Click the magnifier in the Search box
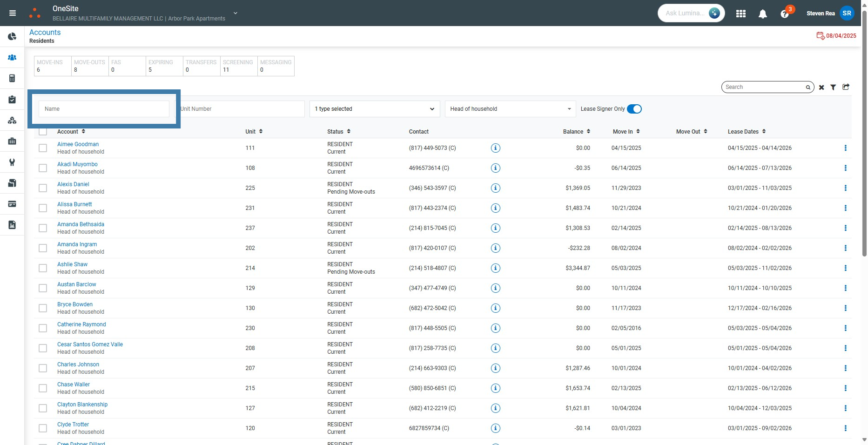Viewport: 868px width, 445px height. [808, 87]
